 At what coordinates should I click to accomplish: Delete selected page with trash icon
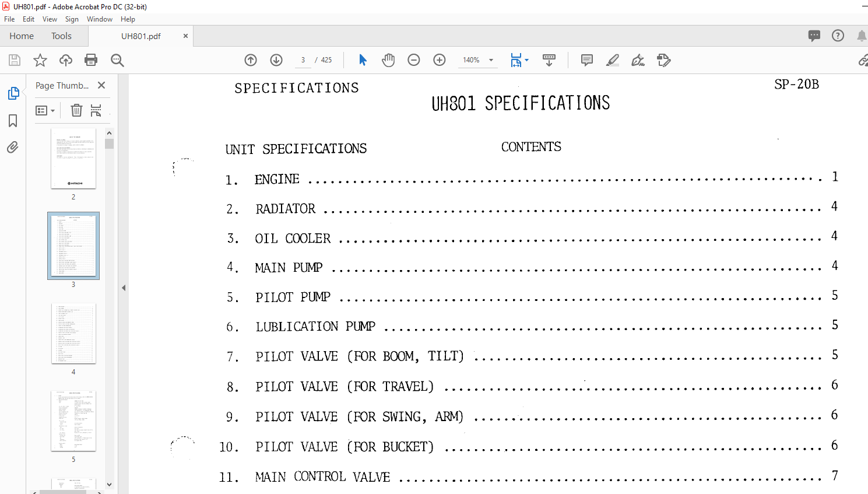click(76, 110)
